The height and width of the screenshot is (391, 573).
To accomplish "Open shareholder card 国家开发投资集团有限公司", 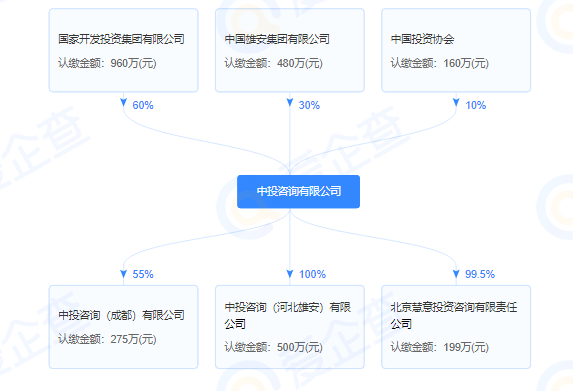I will click(124, 50).
